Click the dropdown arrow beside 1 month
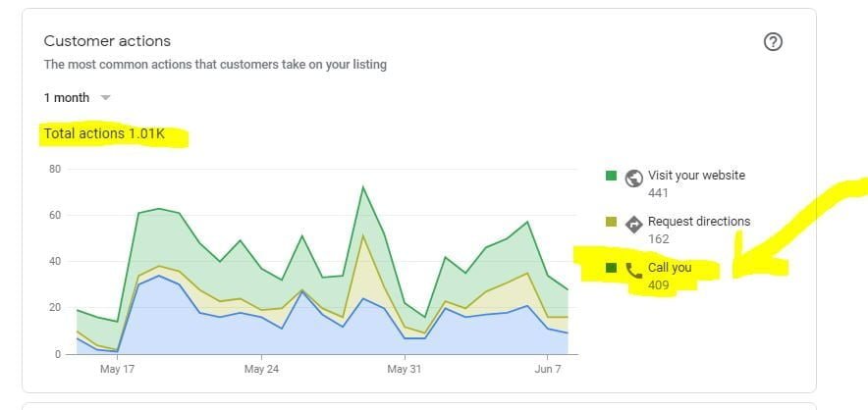 pyautogui.click(x=106, y=98)
